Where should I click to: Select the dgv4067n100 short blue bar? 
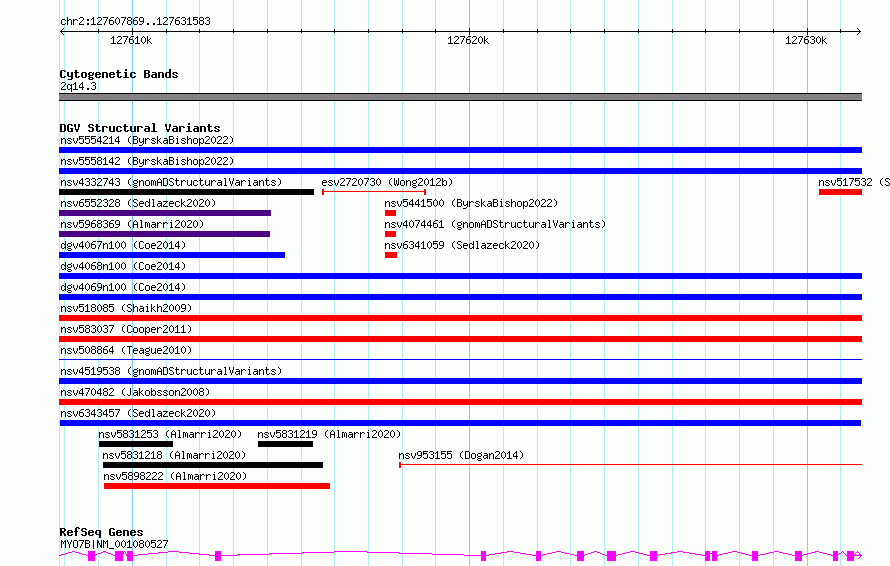tap(172, 255)
